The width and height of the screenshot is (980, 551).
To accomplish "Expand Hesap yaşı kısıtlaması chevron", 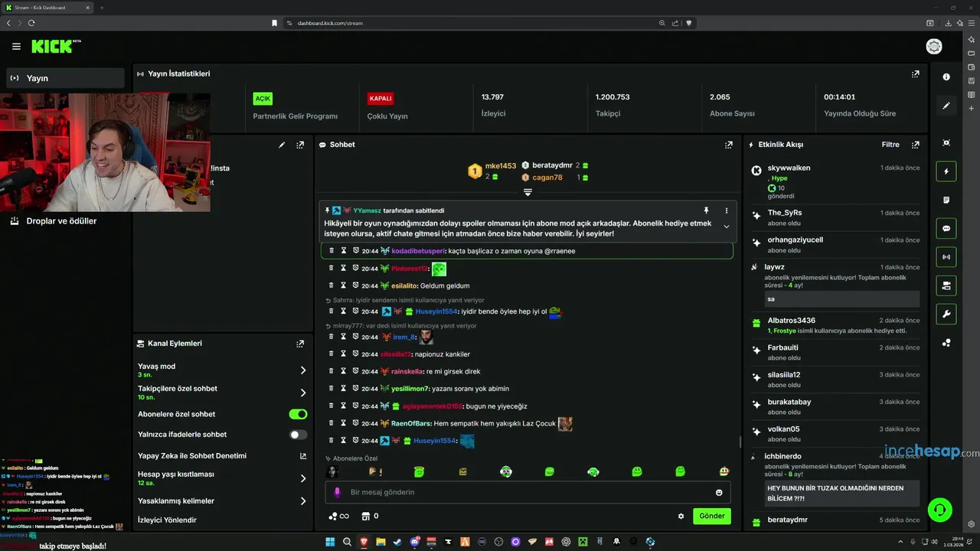I will coord(303,478).
